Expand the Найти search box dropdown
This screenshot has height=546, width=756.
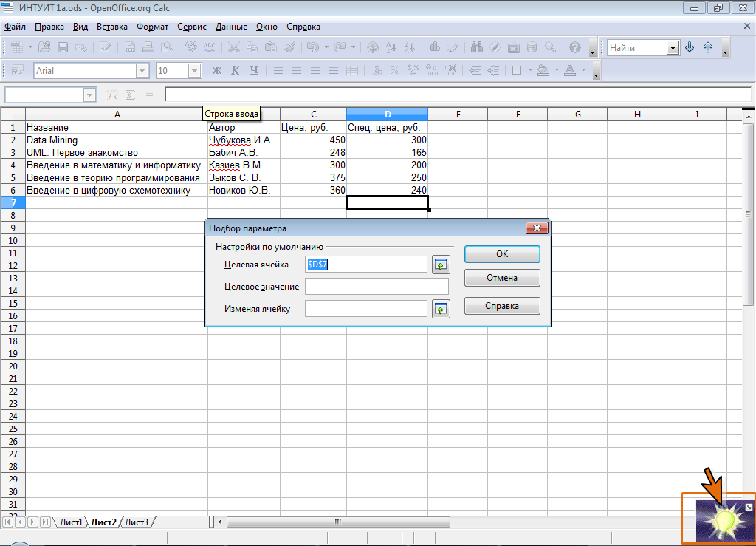pos(673,48)
